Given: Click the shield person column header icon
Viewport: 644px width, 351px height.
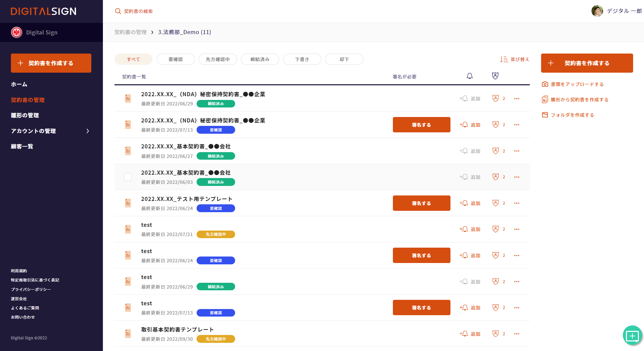Looking at the screenshot, I should tap(495, 76).
